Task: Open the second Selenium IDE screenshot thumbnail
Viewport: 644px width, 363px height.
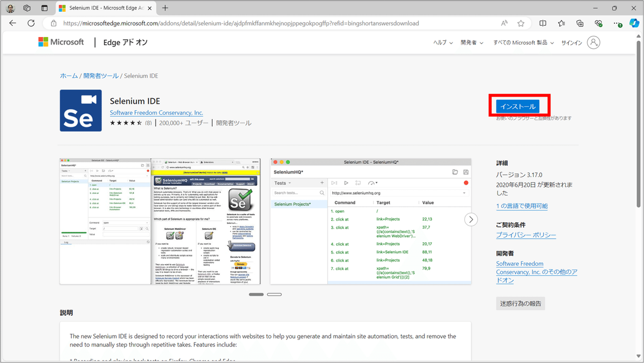Action: (370, 221)
